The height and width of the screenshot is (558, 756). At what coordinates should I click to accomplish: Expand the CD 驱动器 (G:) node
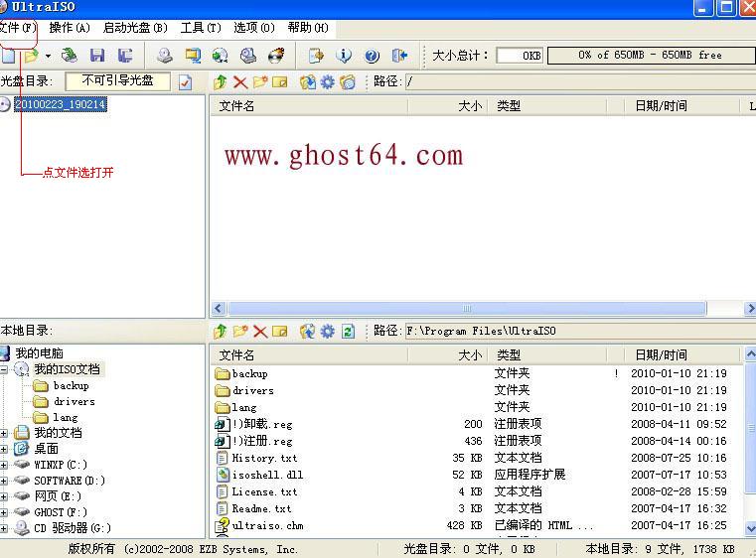coord(4,528)
